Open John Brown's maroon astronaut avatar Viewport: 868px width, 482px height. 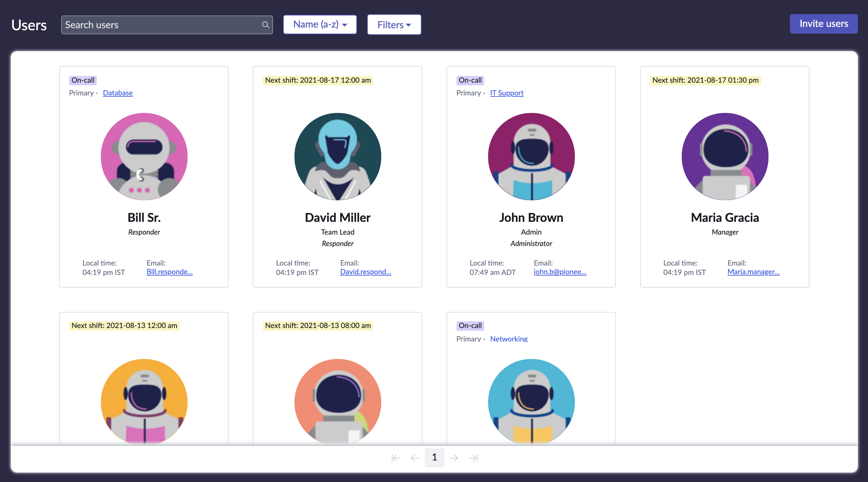click(531, 157)
